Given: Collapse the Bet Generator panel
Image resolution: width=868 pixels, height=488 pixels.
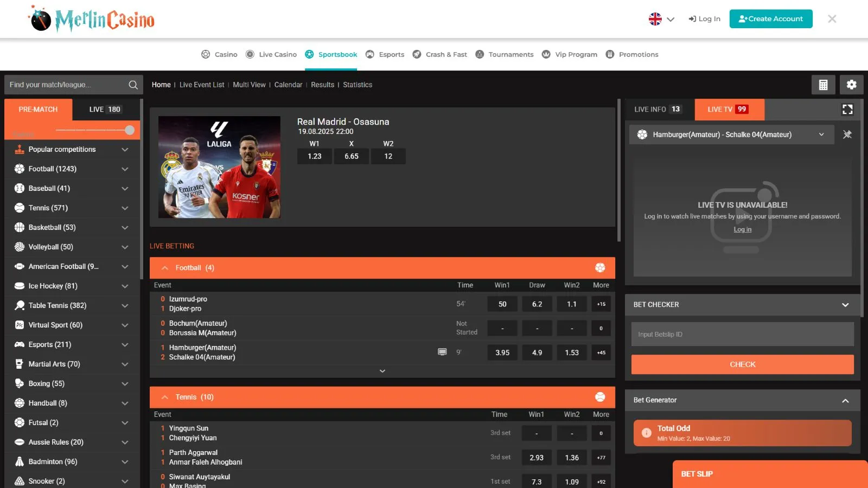Looking at the screenshot, I should pos(845,401).
